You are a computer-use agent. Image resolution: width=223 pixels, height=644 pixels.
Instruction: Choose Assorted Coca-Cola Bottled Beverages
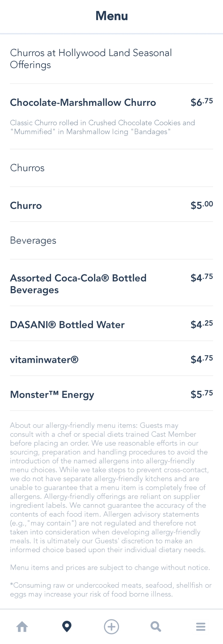point(78,284)
